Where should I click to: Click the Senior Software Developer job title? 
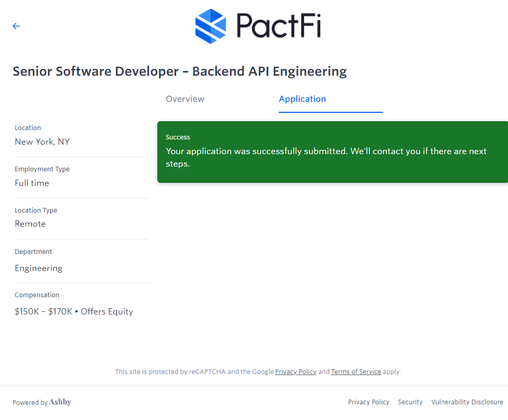pyautogui.click(x=180, y=71)
